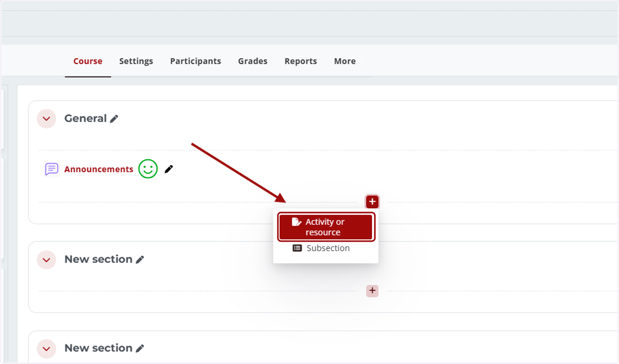Rename the second New section with pencil
The height and width of the screenshot is (364, 619).
tap(140, 349)
